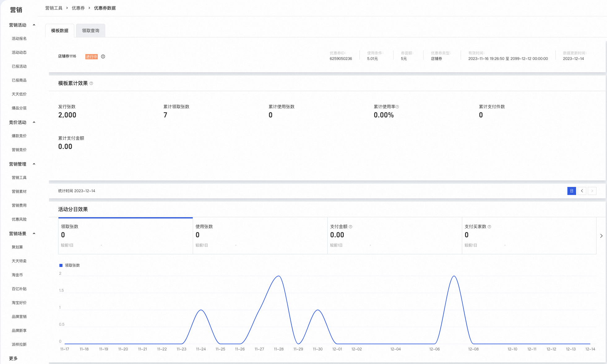Viewport: 607px width, 364px height.
Task: Click the help icon next to 模板累计效果
Action: click(91, 83)
